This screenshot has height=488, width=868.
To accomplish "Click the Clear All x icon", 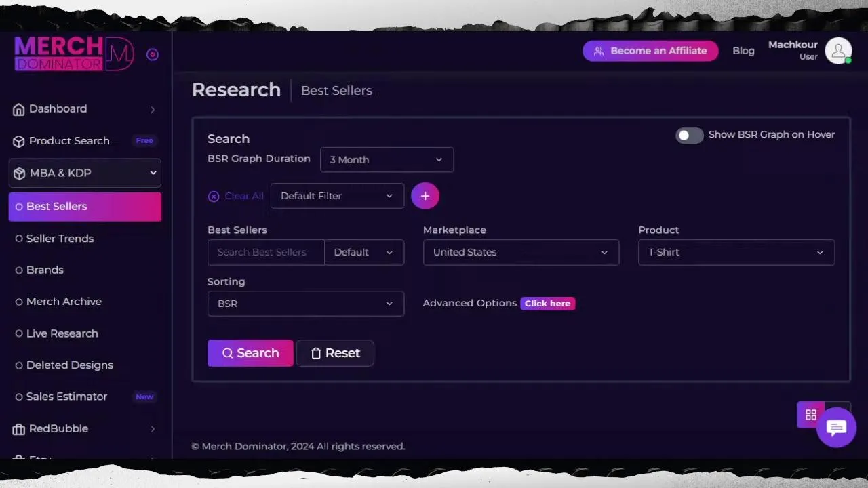I will click(x=214, y=196).
